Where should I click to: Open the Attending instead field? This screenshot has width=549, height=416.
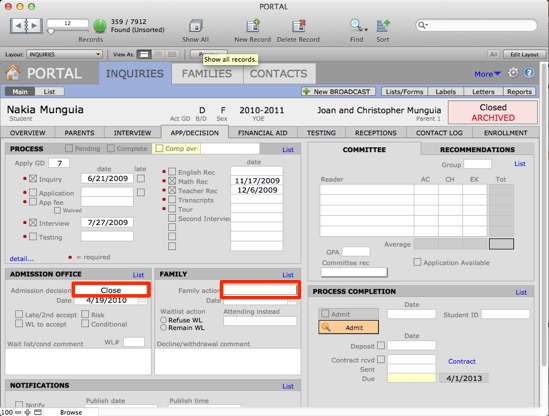click(260, 321)
